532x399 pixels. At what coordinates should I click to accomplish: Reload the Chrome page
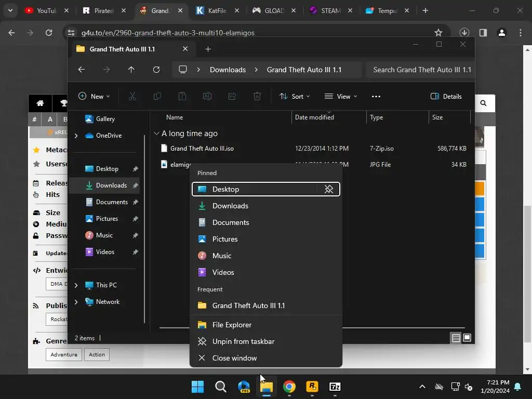pyautogui.click(x=49, y=33)
